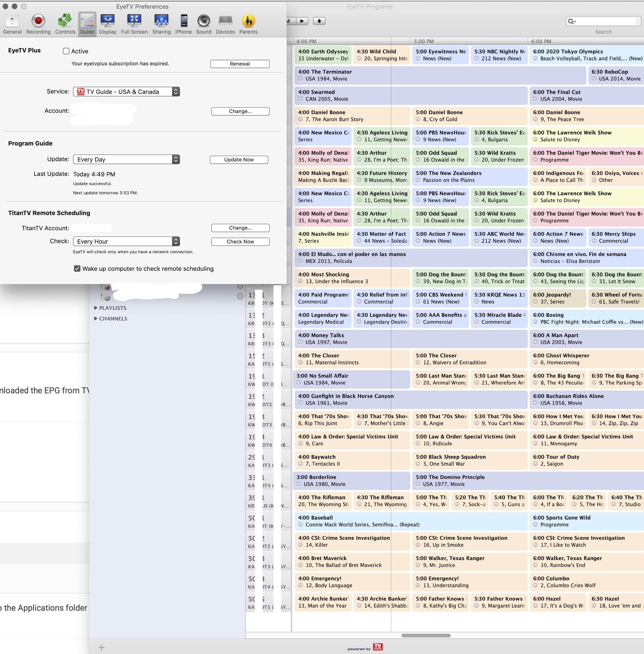Open the General preferences pane
The height and width of the screenshot is (654, 644).
pos(12,24)
